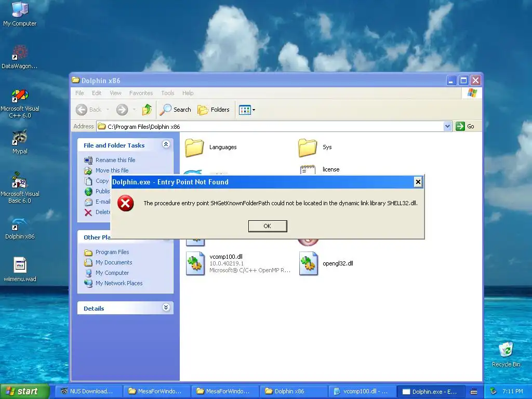Toggle the Folders pane button
This screenshot has width=532, height=399.
(214, 110)
